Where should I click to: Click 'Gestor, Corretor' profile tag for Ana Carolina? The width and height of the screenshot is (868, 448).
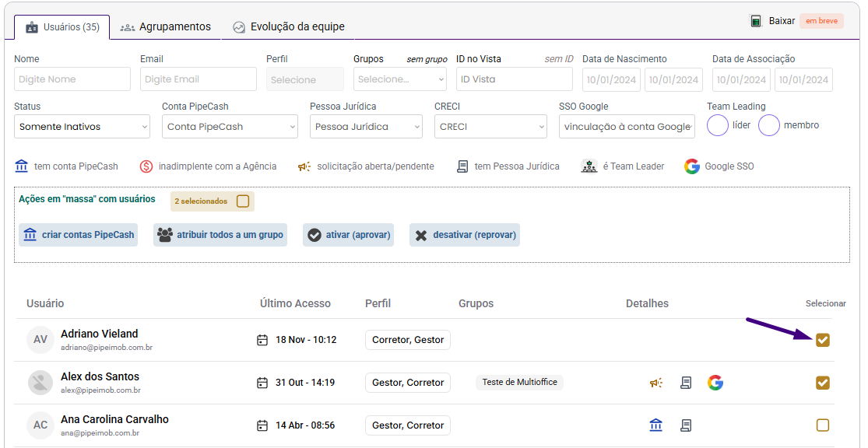coord(408,425)
